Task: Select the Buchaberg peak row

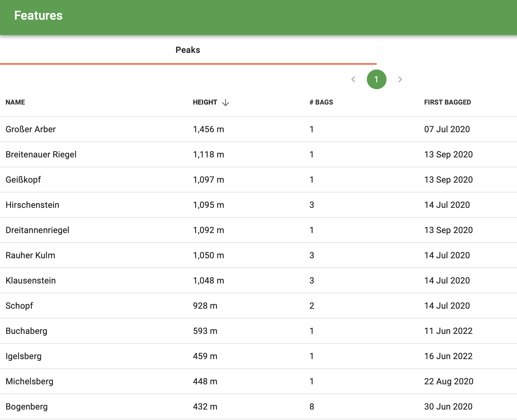Action: pyautogui.click(x=26, y=331)
